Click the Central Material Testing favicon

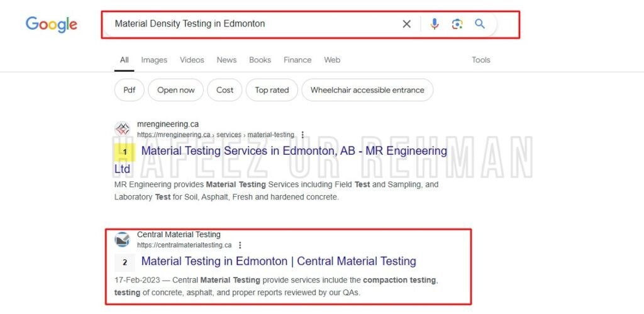(122, 239)
